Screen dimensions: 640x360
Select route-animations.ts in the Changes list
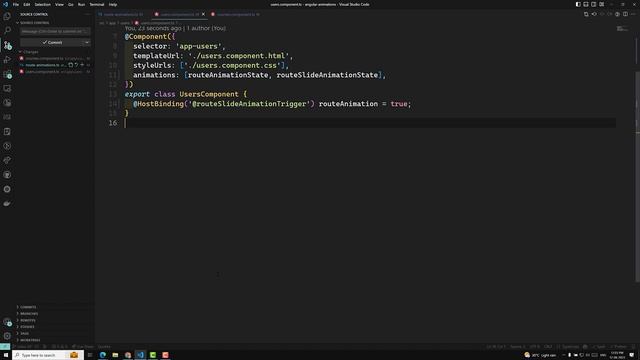point(42,65)
